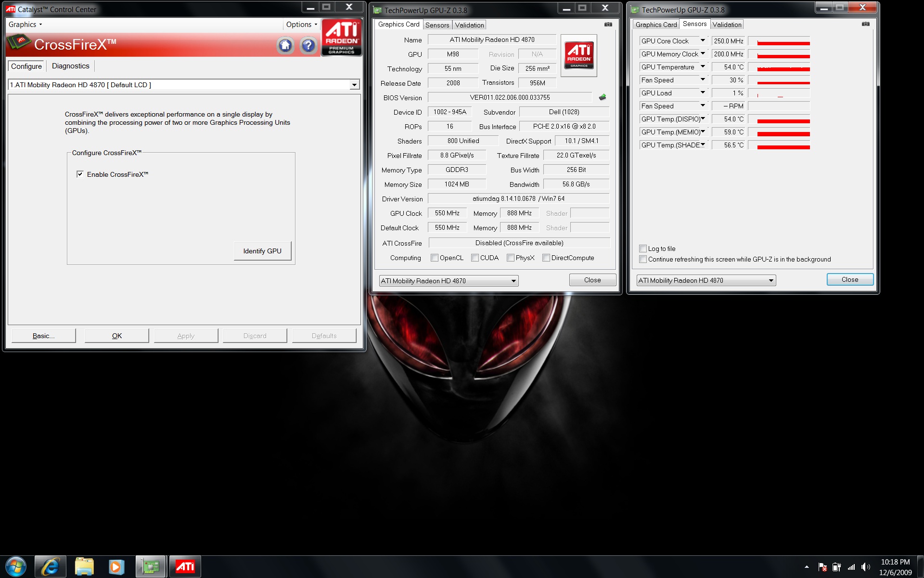Go to Catalyst Control Center home icon
Image resolution: width=924 pixels, height=578 pixels.
tap(285, 46)
